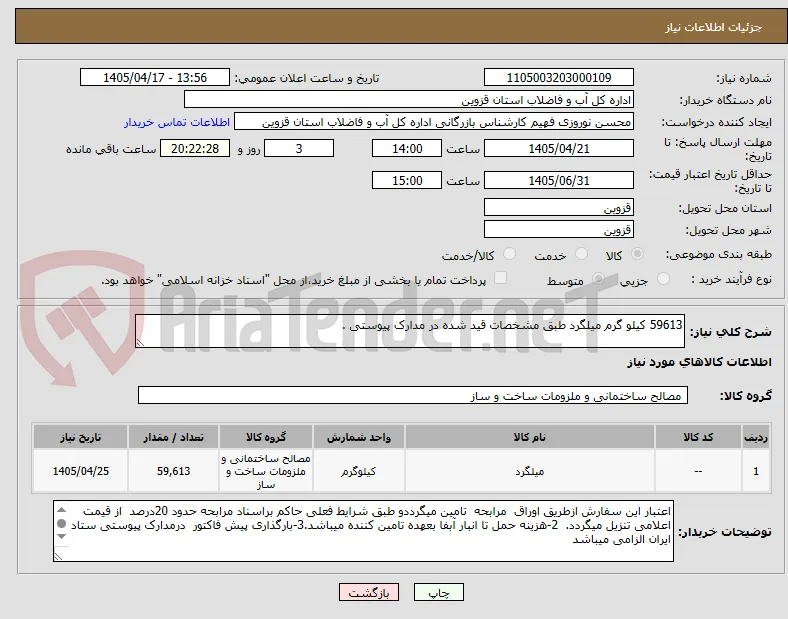Click the resize handle of description box
This screenshot has width=788, height=619.
click(140, 343)
